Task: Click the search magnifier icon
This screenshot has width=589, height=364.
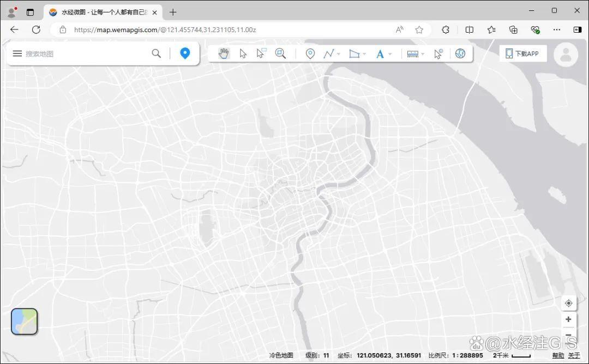Action: click(157, 53)
